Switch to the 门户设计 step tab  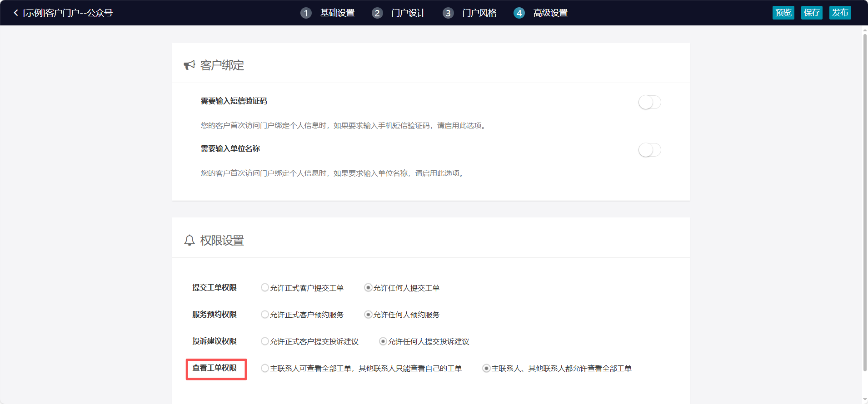coord(408,13)
